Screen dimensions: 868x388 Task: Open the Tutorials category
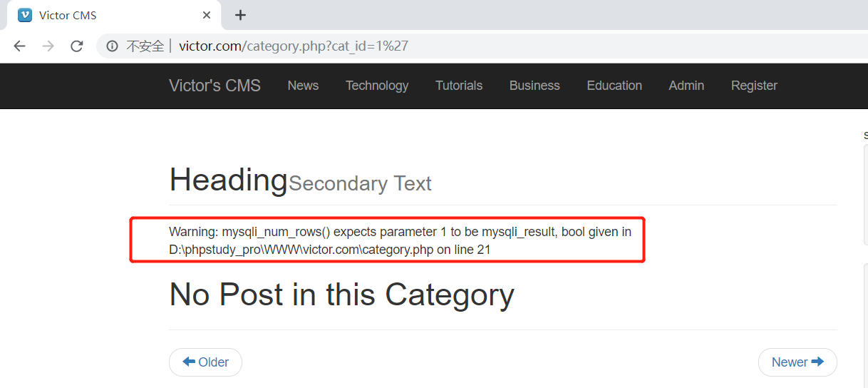pyautogui.click(x=459, y=86)
